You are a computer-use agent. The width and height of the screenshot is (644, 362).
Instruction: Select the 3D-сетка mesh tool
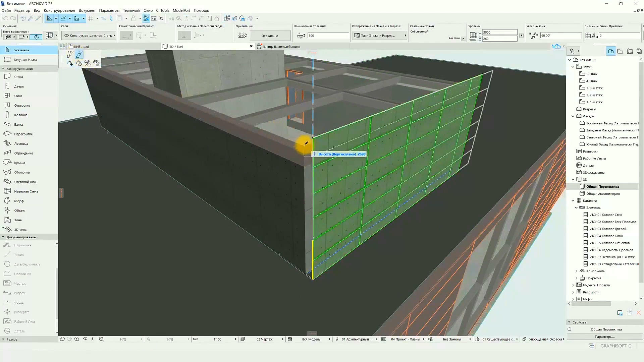point(20,230)
